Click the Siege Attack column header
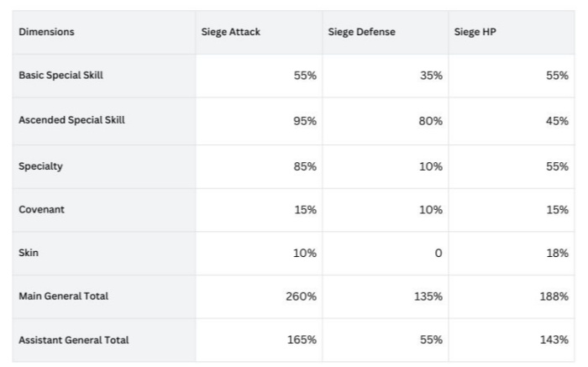The image size is (588, 367). pos(230,32)
